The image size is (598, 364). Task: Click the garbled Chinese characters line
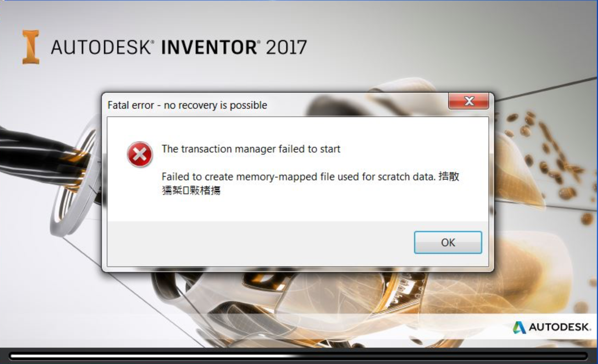tap(191, 190)
